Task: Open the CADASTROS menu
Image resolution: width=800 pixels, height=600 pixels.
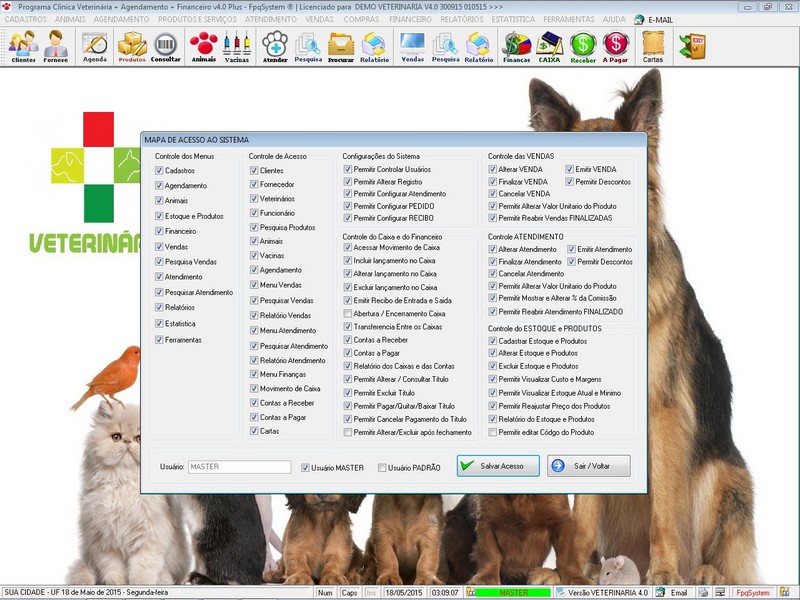Action: [26, 19]
